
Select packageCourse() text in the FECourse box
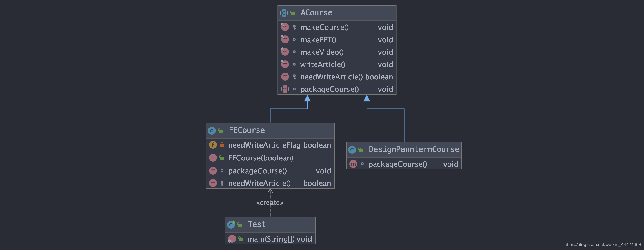tap(257, 171)
